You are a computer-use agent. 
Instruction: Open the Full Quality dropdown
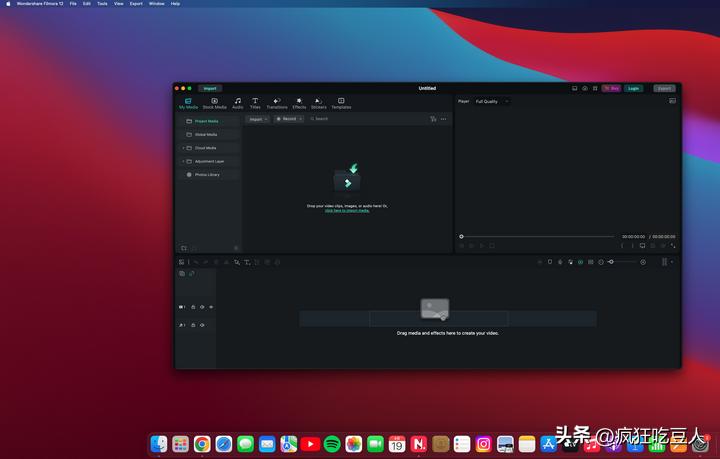tap(491, 102)
